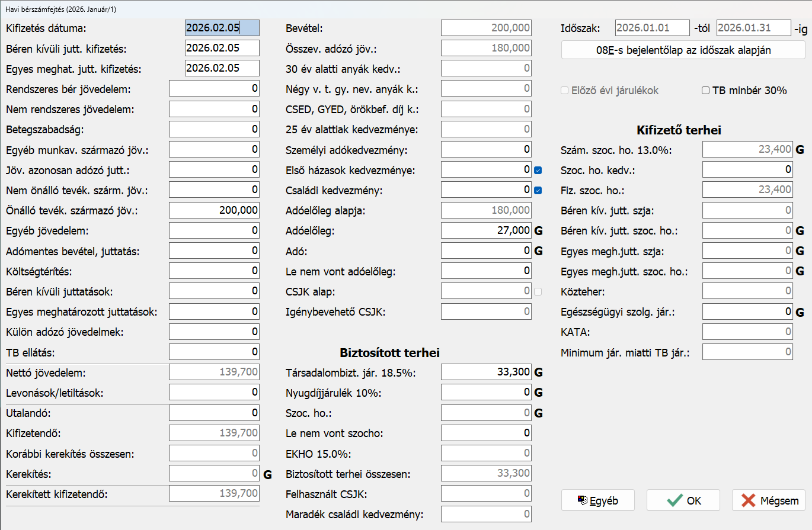Click into Levonások/letiltások amount field

click(214, 392)
